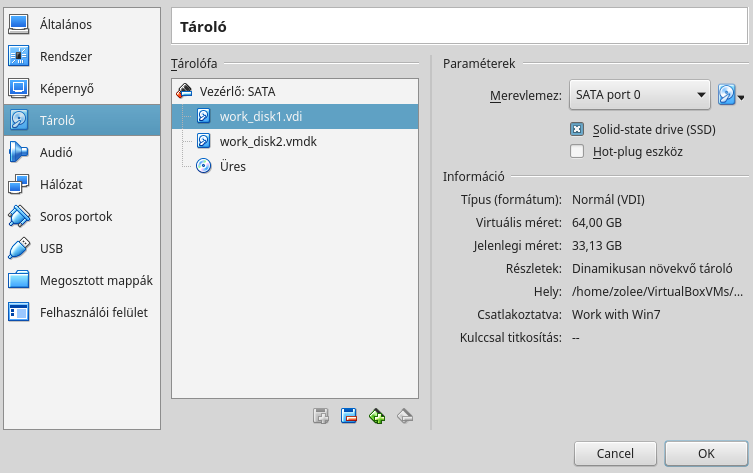Open the SATA port 0 dropdown
This screenshot has width=753, height=473.
click(x=640, y=95)
